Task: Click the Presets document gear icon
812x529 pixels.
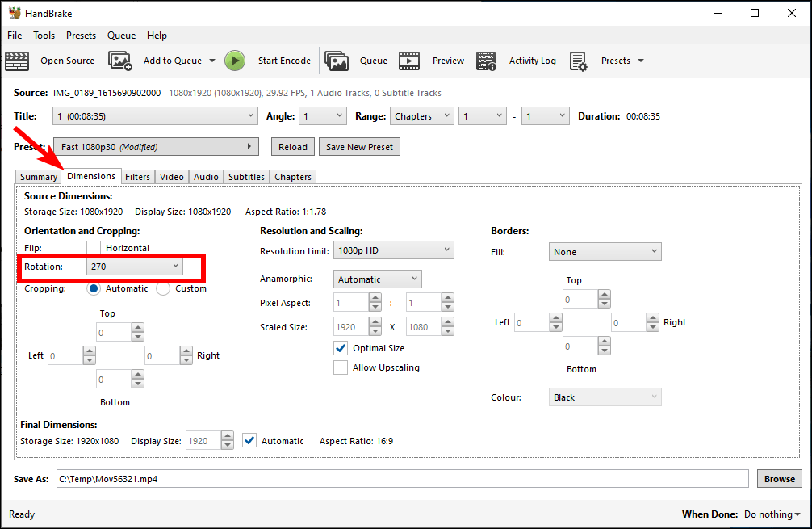Action: pyautogui.click(x=579, y=61)
